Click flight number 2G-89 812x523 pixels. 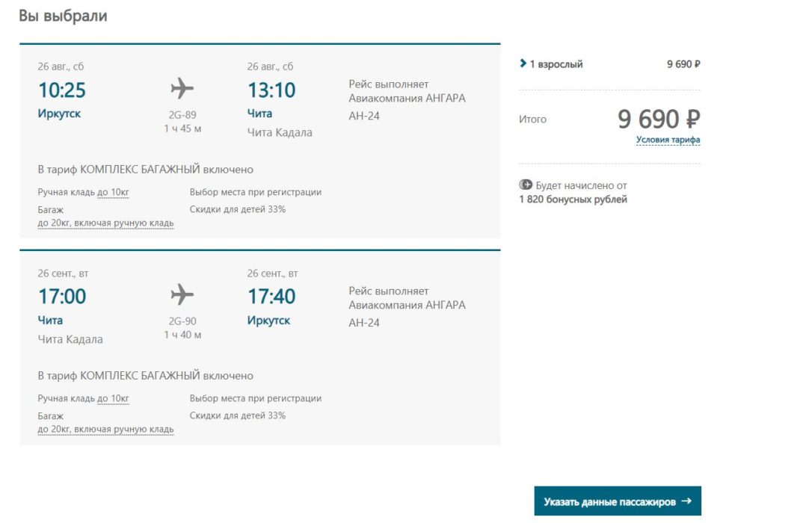[182, 115]
